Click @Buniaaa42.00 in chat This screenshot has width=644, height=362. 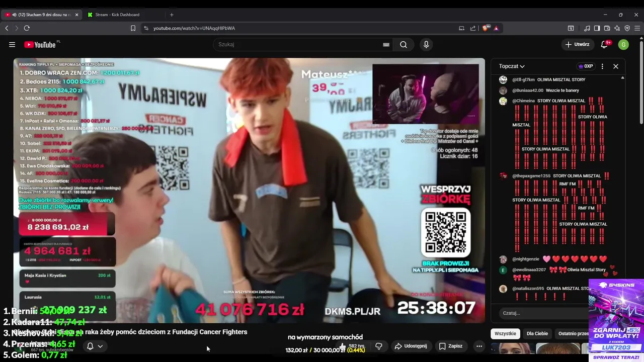528,90
